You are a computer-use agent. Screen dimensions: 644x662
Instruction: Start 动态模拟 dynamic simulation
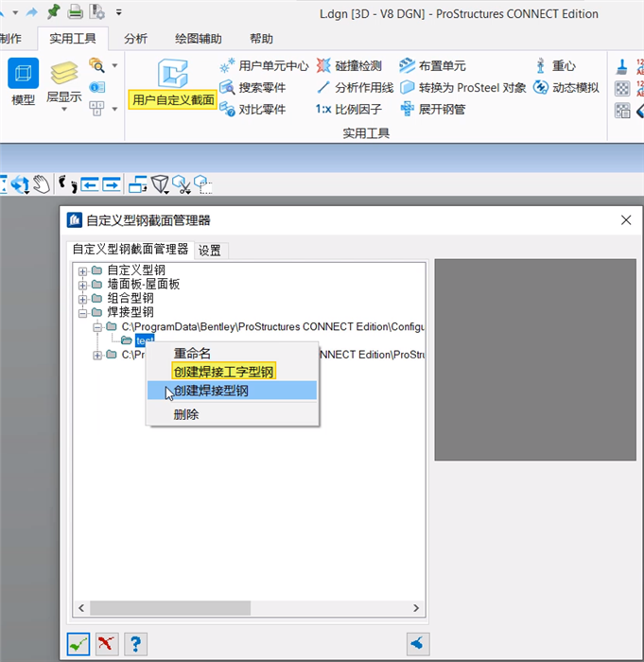point(566,88)
